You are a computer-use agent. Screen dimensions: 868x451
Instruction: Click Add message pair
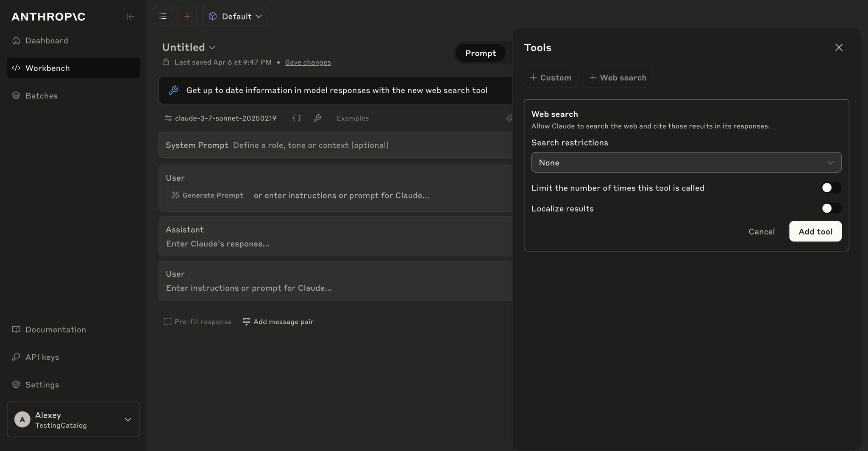(x=278, y=322)
